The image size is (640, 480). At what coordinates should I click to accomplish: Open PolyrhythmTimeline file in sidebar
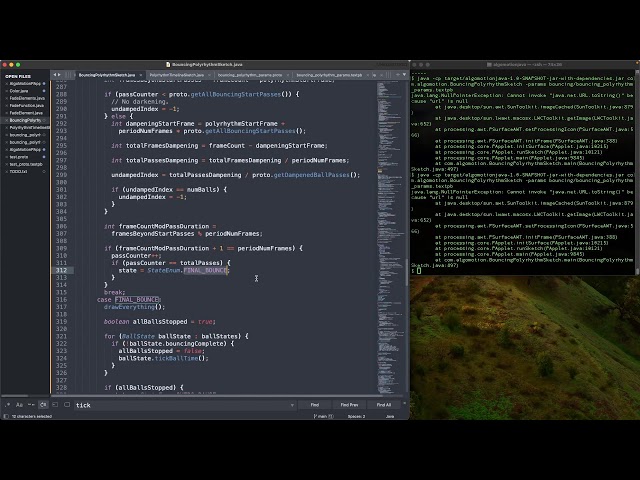pos(29,128)
